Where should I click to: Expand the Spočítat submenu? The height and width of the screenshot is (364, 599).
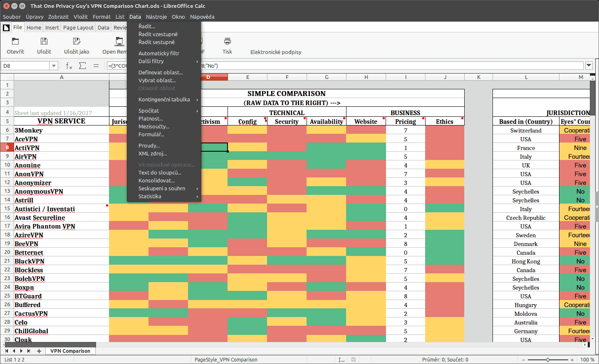coord(164,111)
